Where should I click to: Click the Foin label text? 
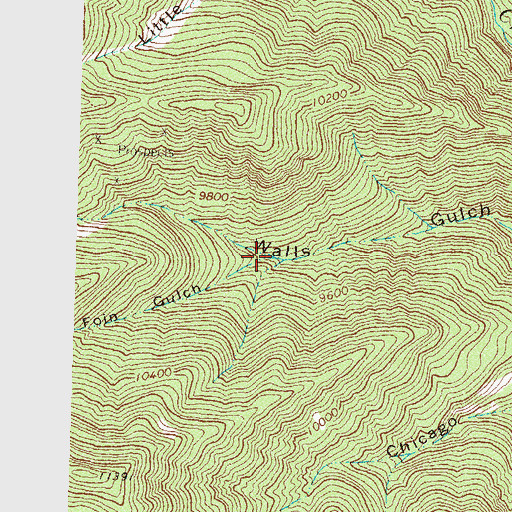[x=100, y=319]
